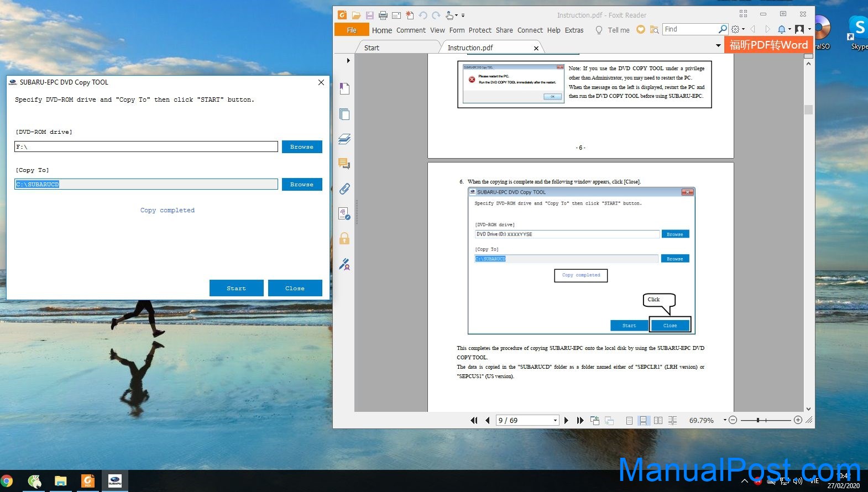Open the Layers panel in Foxit sidebar
The image size is (868, 492).
coord(344,139)
